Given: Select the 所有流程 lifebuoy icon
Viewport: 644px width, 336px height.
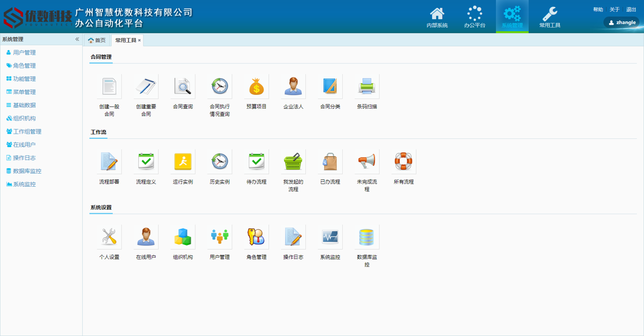Looking at the screenshot, I should [404, 162].
